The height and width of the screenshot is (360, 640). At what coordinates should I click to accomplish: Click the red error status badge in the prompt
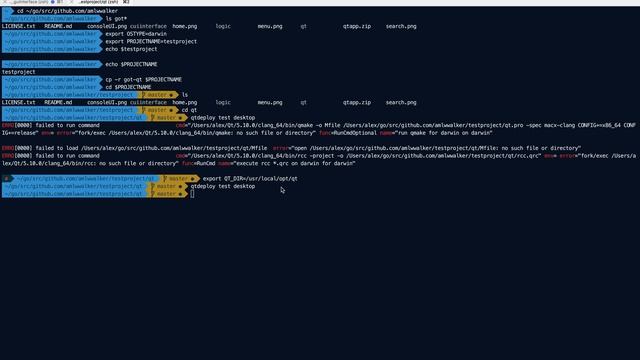click(6, 179)
